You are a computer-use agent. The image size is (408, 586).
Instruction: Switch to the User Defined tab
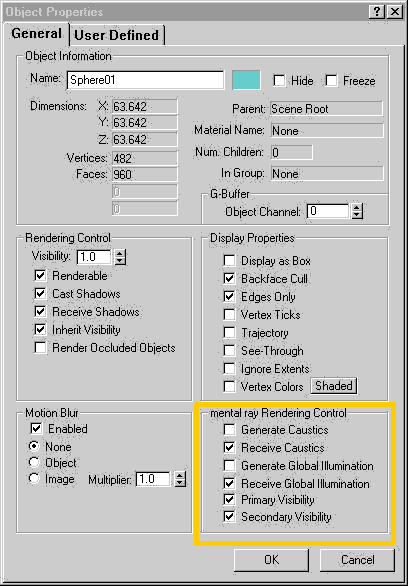click(x=117, y=36)
